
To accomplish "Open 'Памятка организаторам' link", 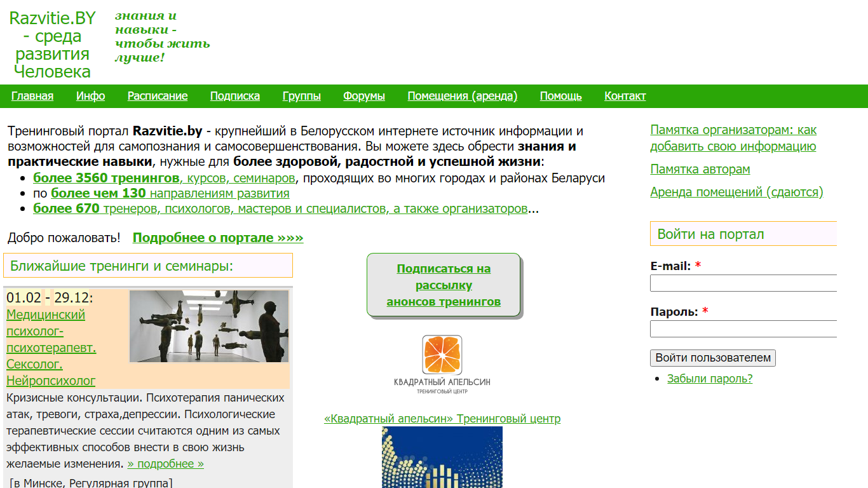I will tap(733, 138).
